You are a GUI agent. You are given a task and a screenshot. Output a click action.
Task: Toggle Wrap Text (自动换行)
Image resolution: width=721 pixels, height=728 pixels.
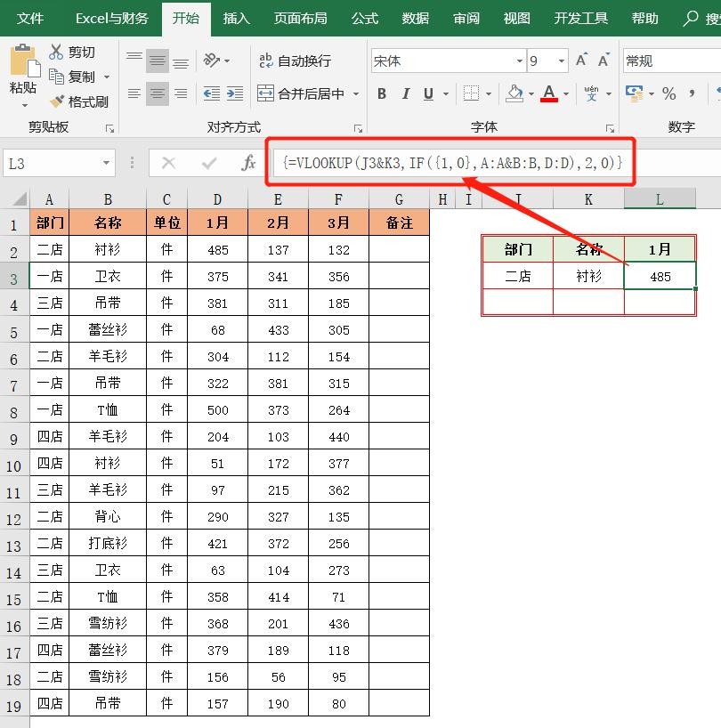pos(295,61)
